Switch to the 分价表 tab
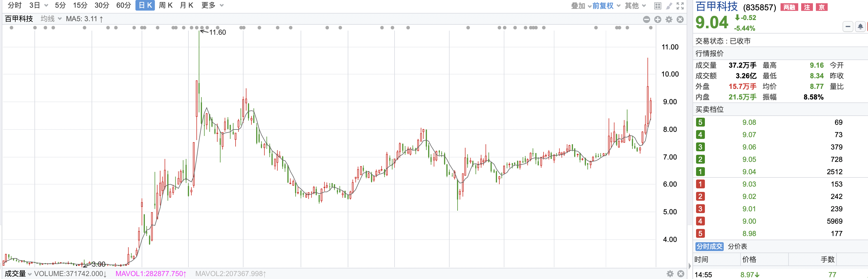868x279 pixels. (737, 246)
